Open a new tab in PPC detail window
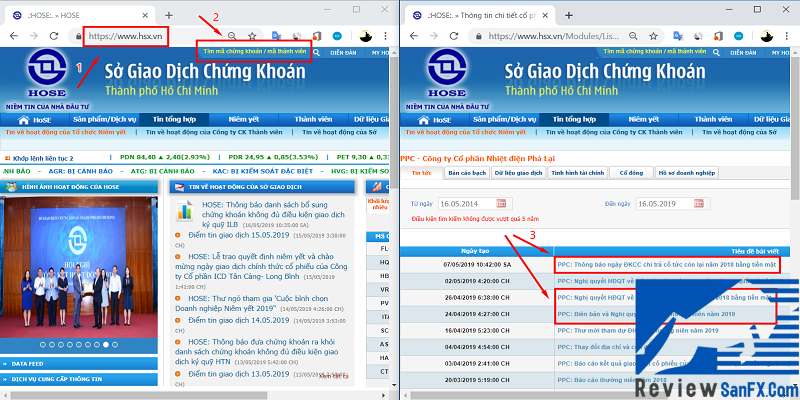 [569, 15]
